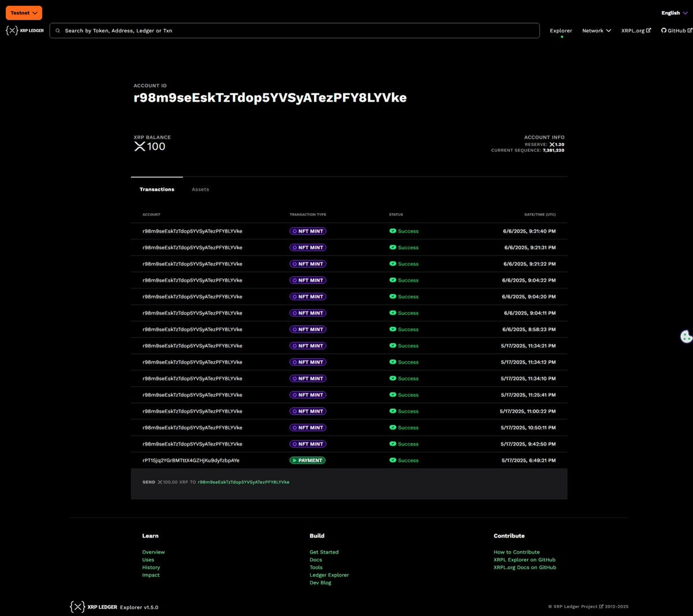Open destination address link in SEND details
Viewport: 693px width, 616px height.
tap(243, 482)
